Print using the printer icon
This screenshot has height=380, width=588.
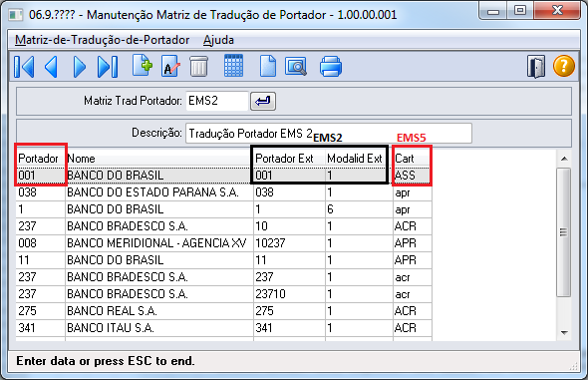[x=331, y=67]
